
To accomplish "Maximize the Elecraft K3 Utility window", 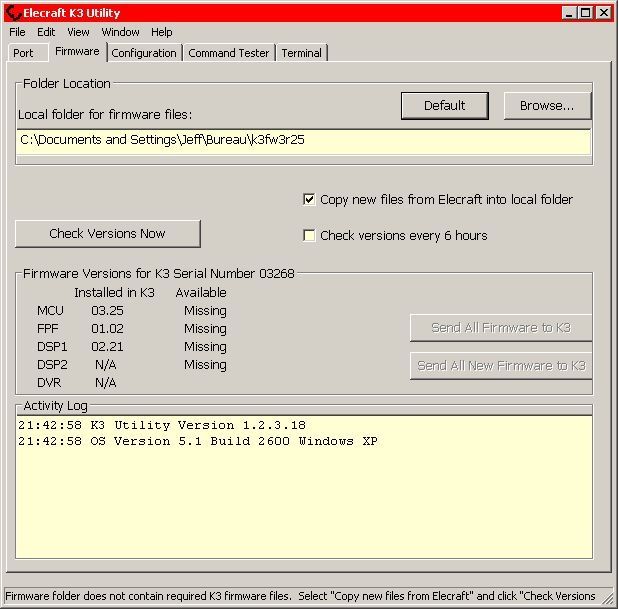I will tap(586, 13).
